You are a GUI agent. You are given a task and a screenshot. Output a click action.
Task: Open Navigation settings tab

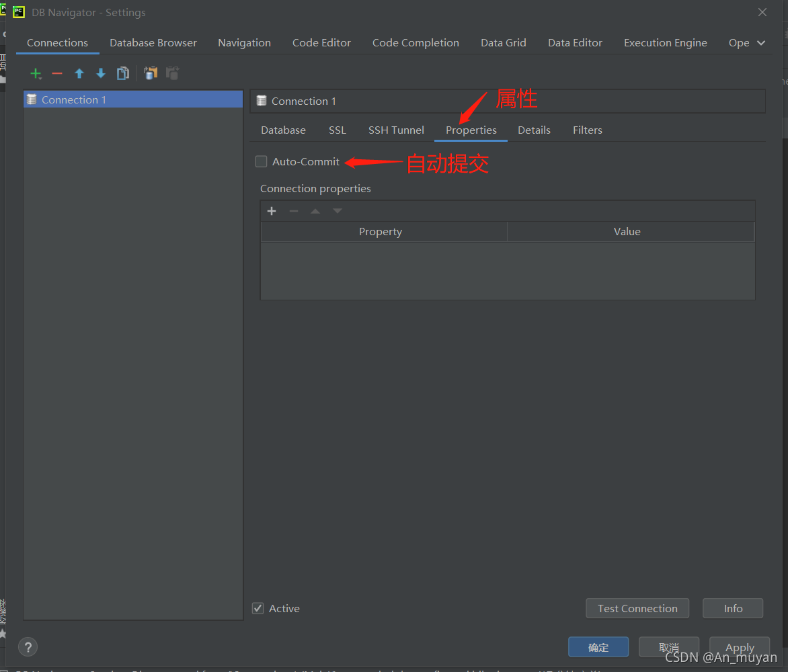coord(244,43)
